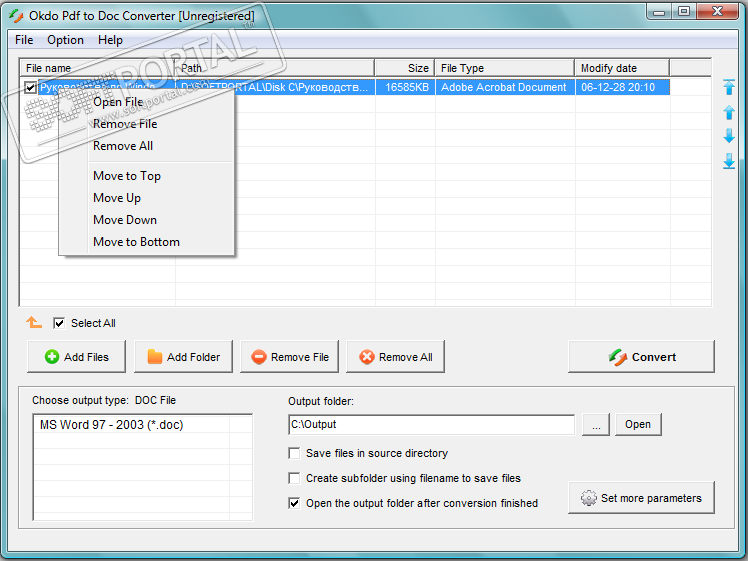The height and width of the screenshot is (561, 748).
Task: Click the browse ellipsis button for output folder
Action: [x=595, y=425]
